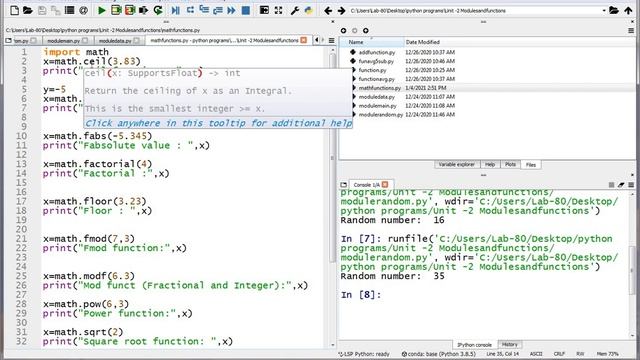Run the file with the green play button
Viewport: 640px width, 360px height.
(x=102, y=10)
